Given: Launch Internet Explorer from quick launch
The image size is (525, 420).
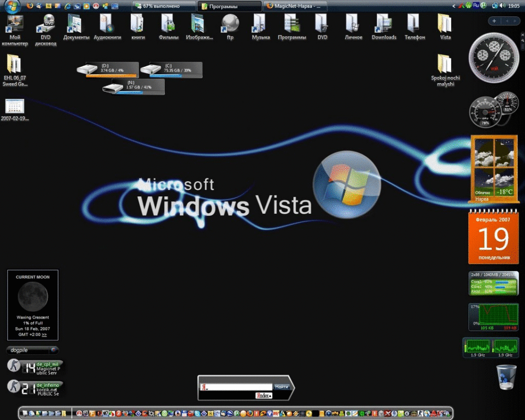Looking at the screenshot, I should [x=67, y=6].
